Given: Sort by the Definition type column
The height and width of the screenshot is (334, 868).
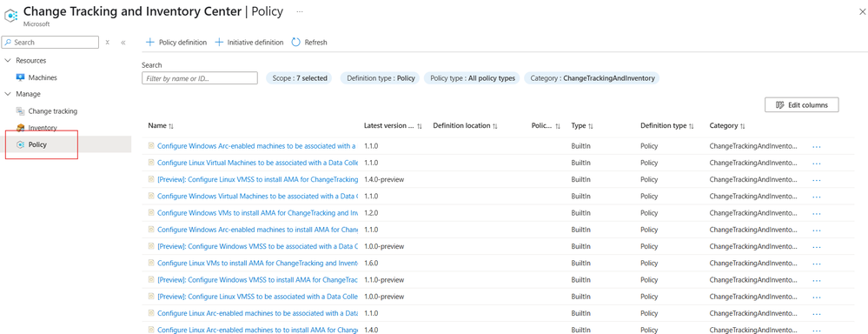Looking at the screenshot, I should pos(667,126).
